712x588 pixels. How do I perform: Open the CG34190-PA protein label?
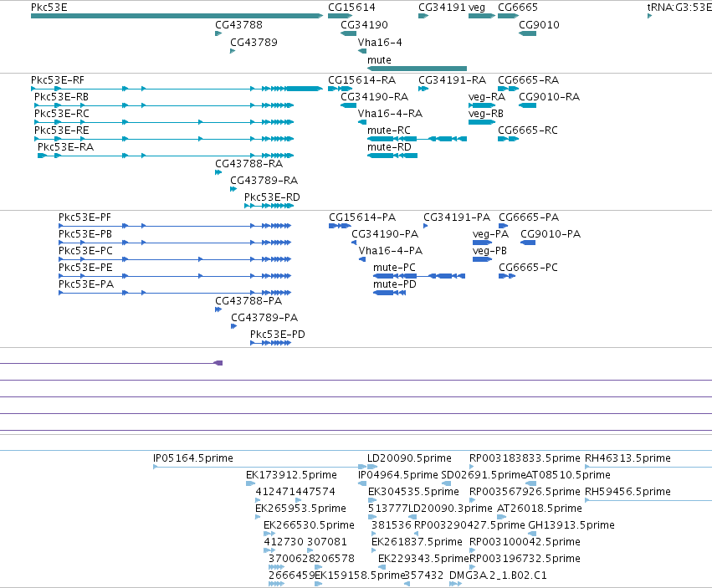point(385,234)
